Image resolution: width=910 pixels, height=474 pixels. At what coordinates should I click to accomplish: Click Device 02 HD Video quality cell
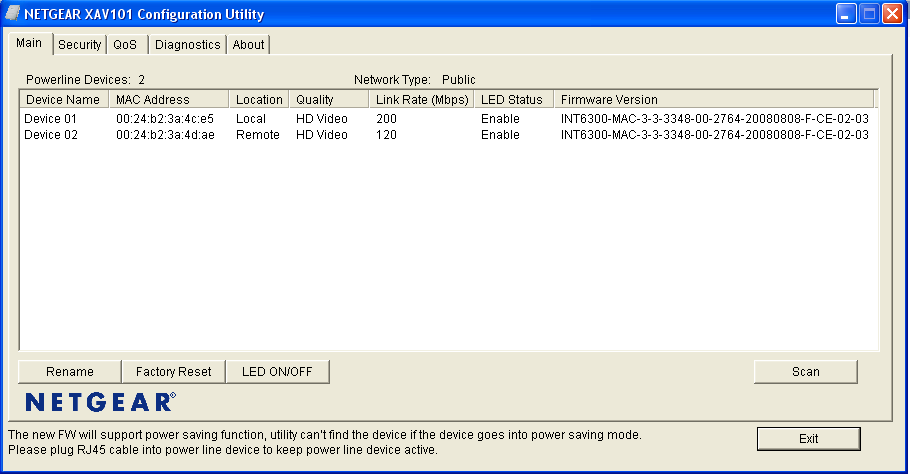(322, 135)
